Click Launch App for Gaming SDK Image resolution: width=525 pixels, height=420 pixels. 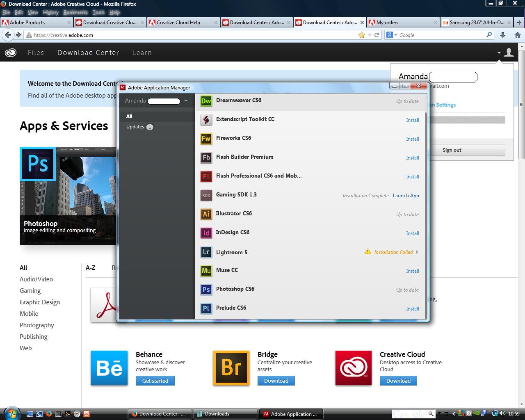tap(406, 196)
